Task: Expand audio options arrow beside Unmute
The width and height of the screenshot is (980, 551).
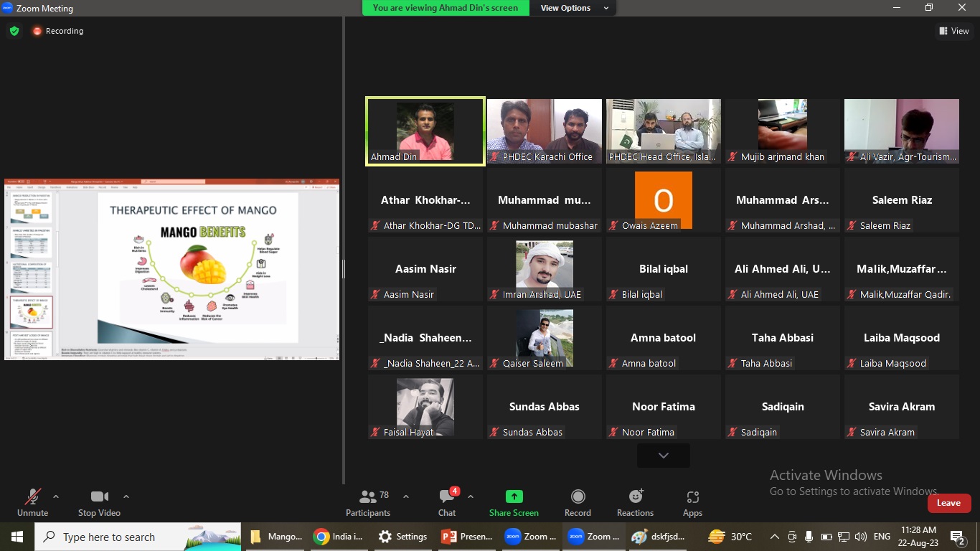Action: click(56, 496)
